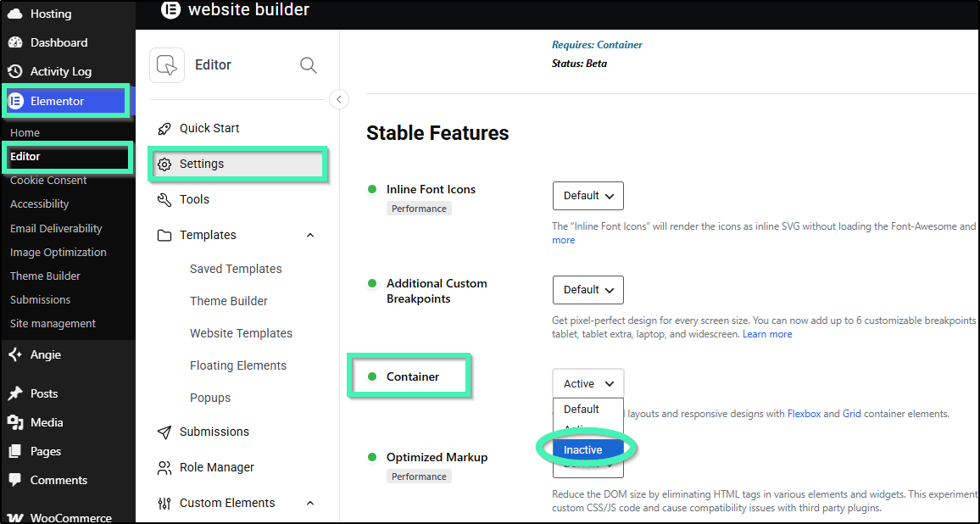Collapse the Editor sidebar panel arrow
Image resolution: width=980 pixels, height=524 pixels.
339,99
